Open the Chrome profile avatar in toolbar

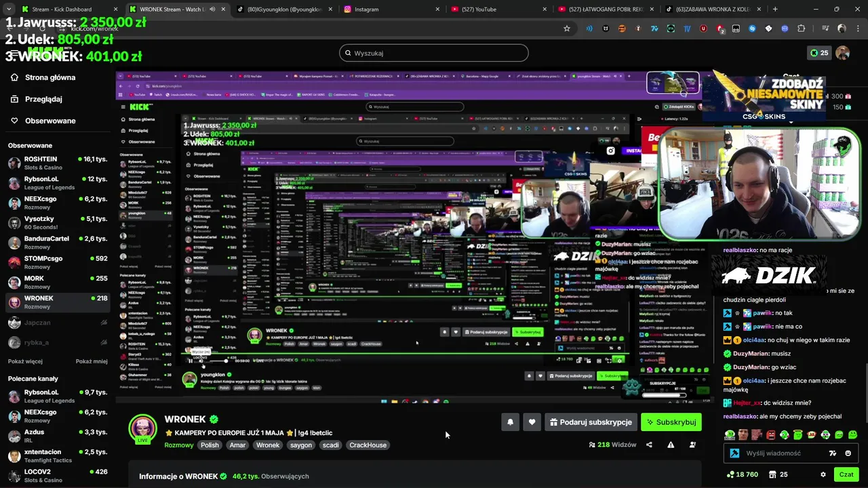click(842, 28)
